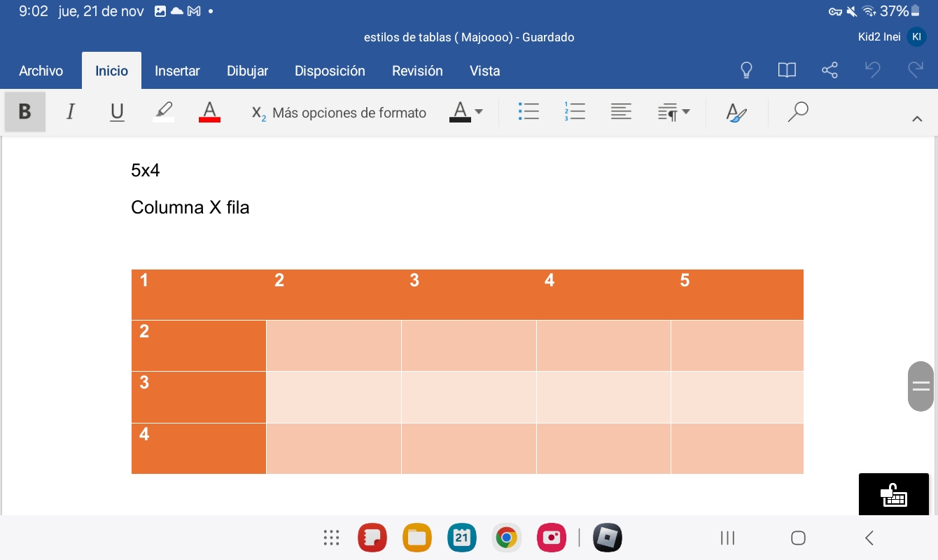Expand the font color dropdown arrow
This screenshot has height=560, width=938.
tap(479, 112)
